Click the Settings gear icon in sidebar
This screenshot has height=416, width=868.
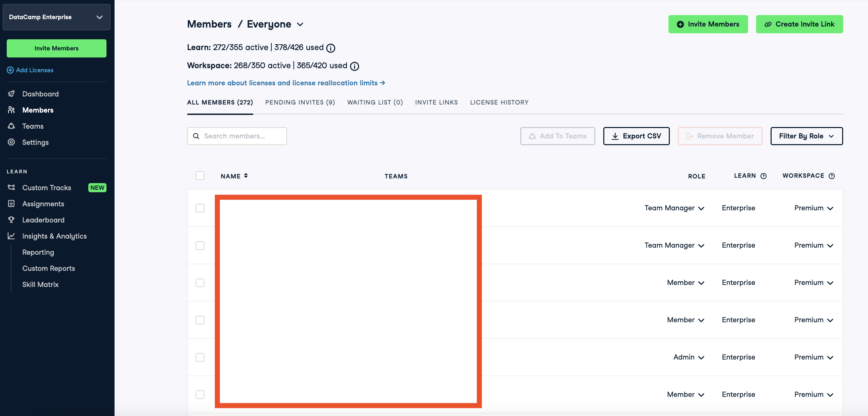(11, 142)
